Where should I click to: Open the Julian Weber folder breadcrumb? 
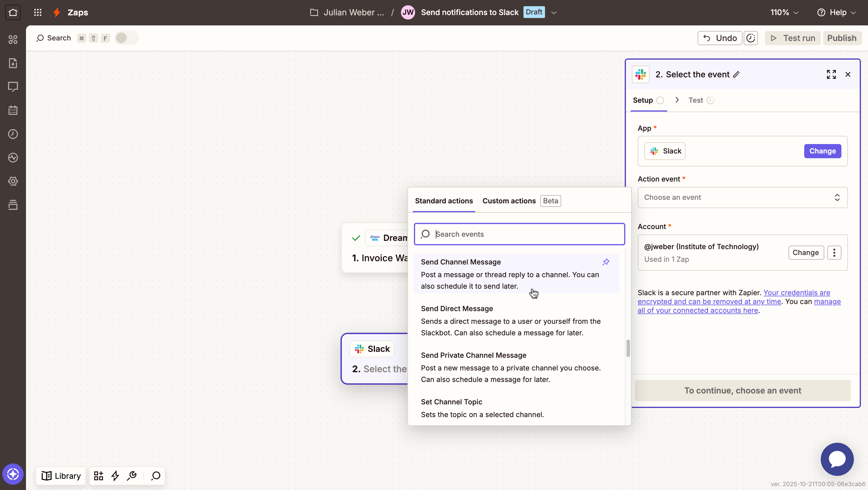pyautogui.click(x=347, y=12)
